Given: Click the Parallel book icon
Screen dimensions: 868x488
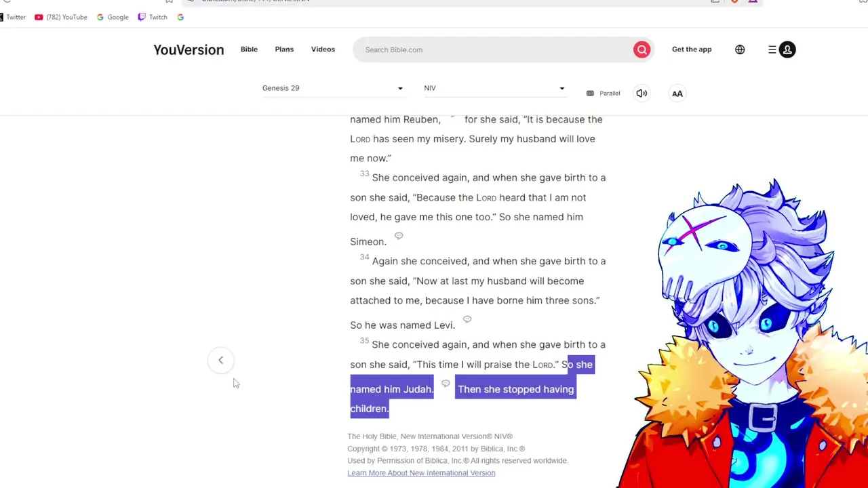Looking at the screenshot, I should [x=590, y=94].
